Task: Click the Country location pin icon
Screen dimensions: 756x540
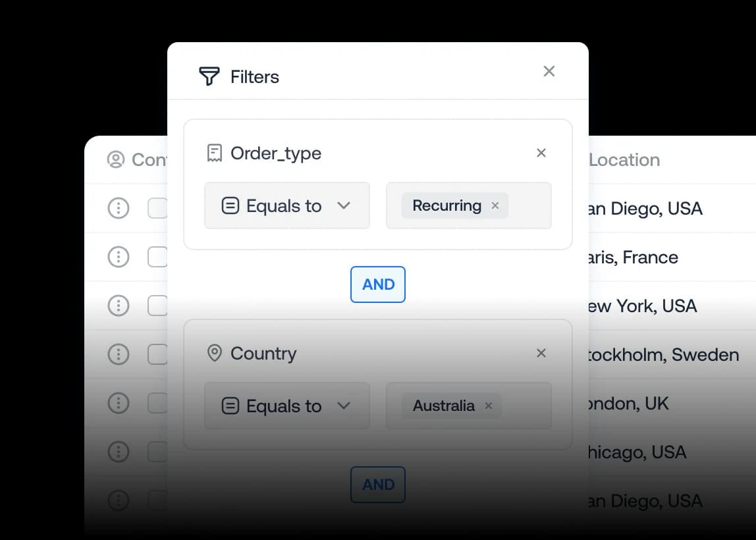Action: coord(215,353)
